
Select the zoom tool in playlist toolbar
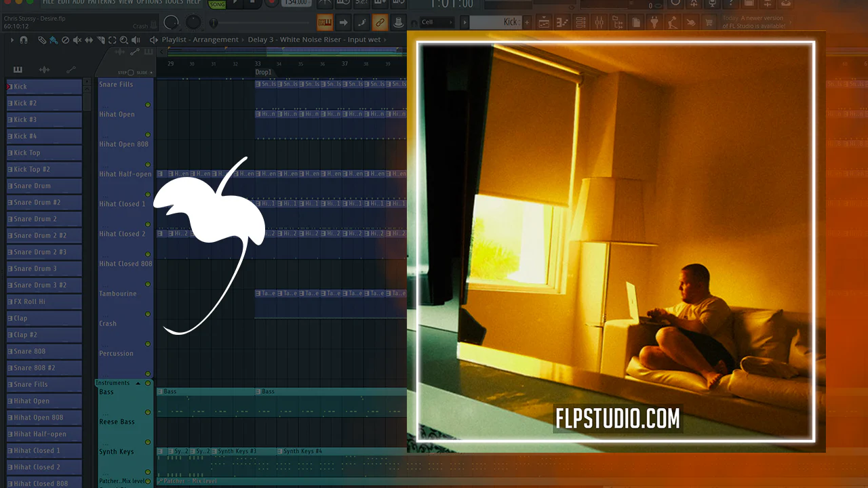tap(123, 40)
